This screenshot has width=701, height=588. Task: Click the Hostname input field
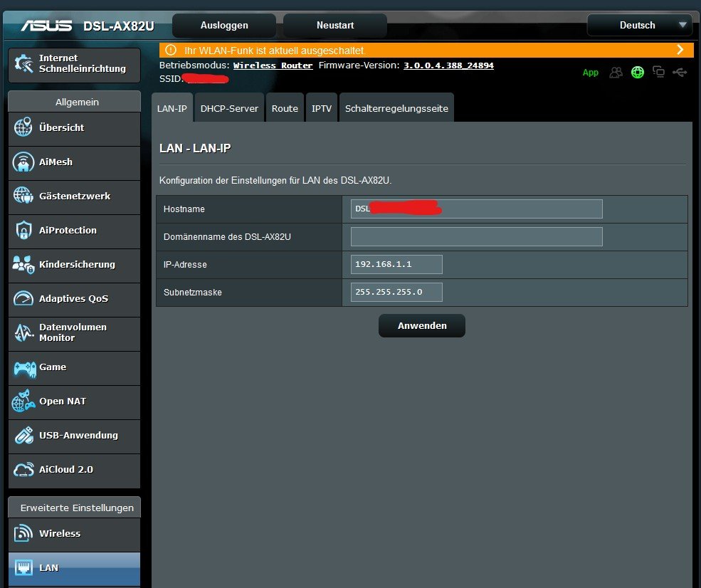pos(477,209)
